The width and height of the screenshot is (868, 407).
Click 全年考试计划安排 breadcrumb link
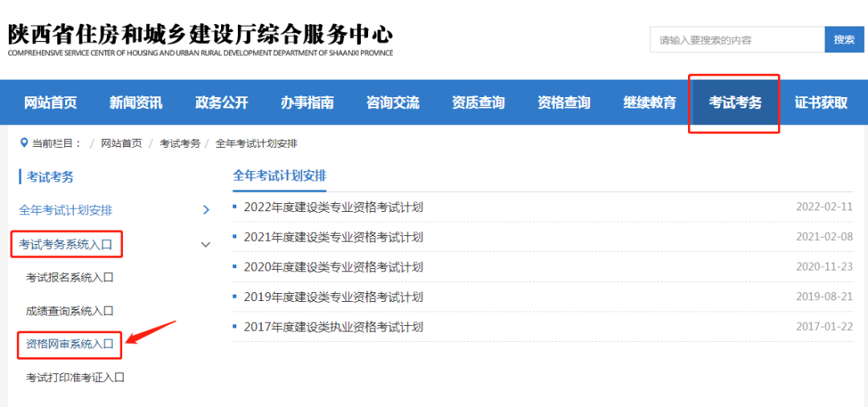point(256,144)
